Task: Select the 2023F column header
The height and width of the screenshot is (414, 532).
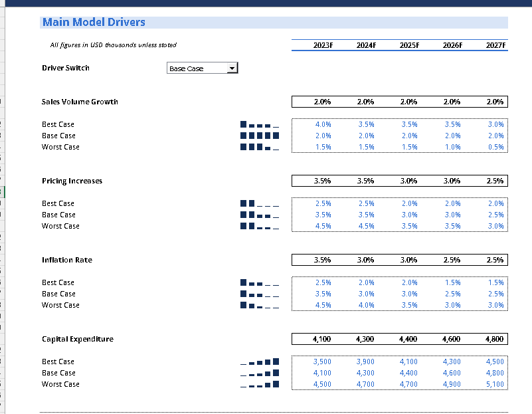Action: [323, 45]
